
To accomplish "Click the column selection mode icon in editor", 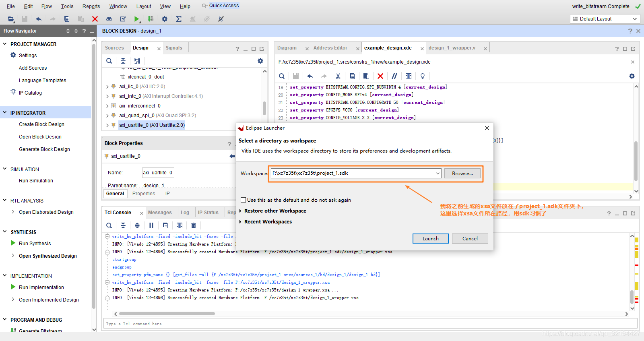I will point(409,76).
